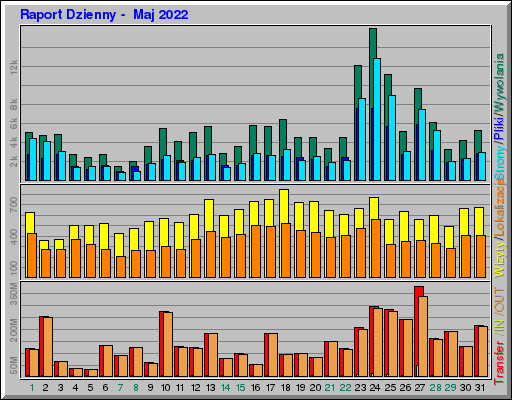Click day label 1 on x-axis
Image resolution: width=512 pixels, height=400 pixels.
click(32, 388)
